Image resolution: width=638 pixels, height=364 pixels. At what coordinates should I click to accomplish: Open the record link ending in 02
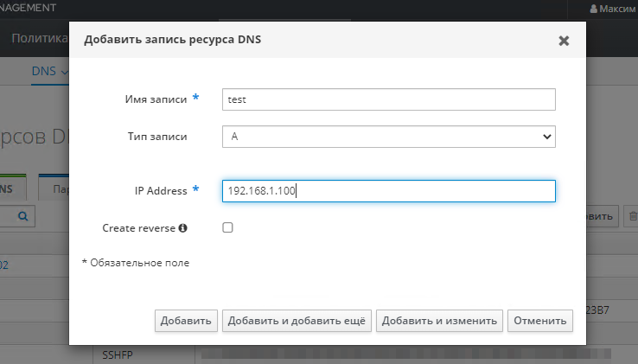(x=4, y=265)
